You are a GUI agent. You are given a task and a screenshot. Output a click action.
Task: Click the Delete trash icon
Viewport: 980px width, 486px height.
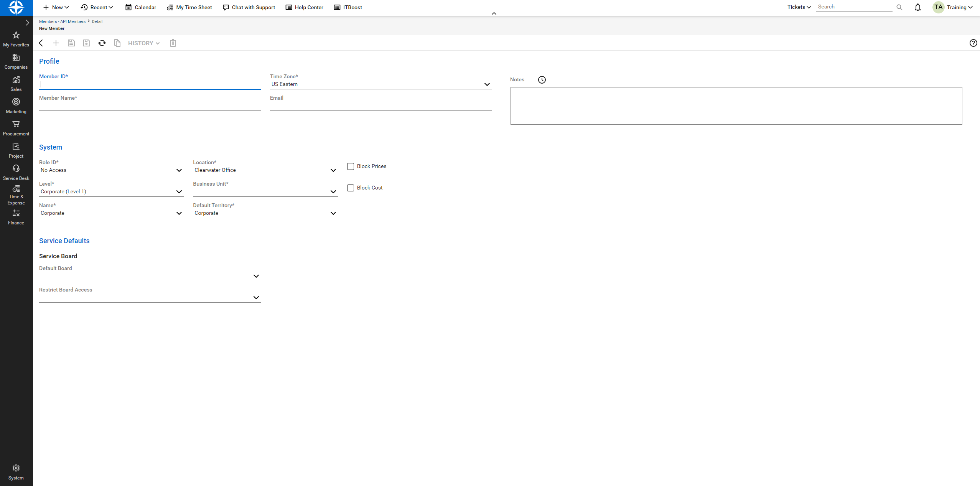point(173,43)
